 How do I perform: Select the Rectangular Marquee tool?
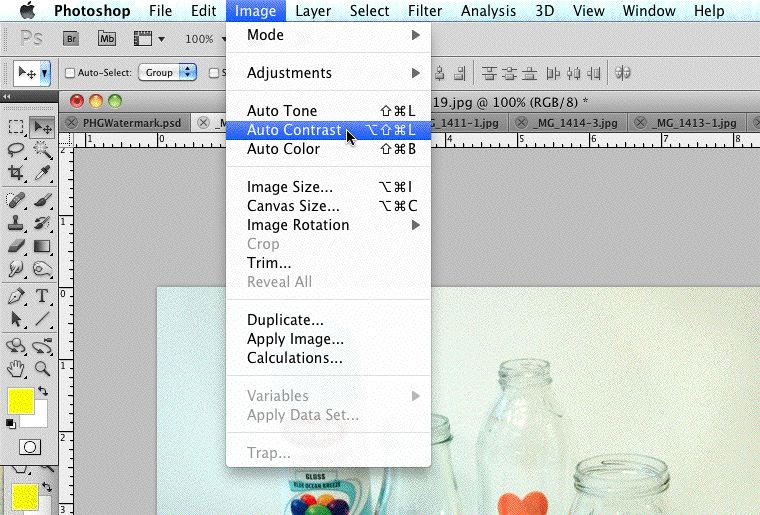pos(16,127)
